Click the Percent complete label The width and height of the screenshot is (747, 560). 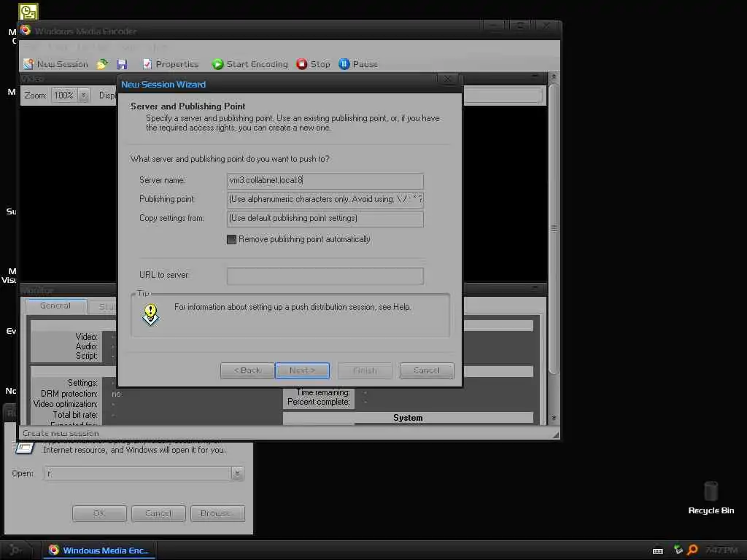coord(319,402)
